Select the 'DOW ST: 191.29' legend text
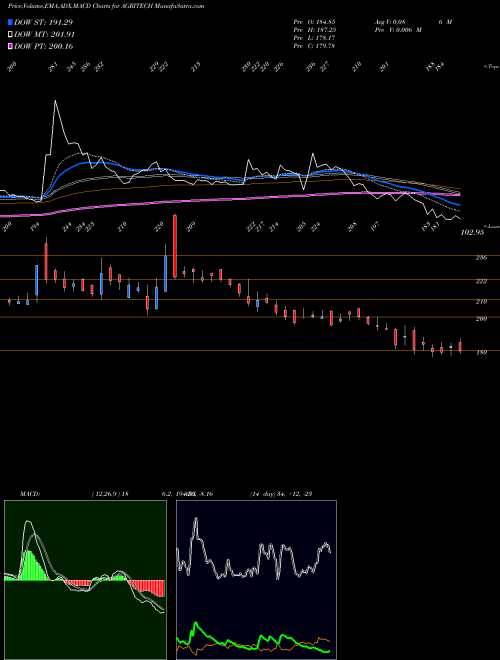 click(x=44, y=22)
